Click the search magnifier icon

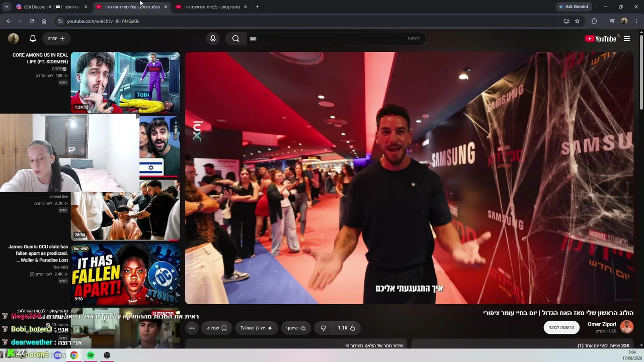pyautogui.click(x=235, y=38)
